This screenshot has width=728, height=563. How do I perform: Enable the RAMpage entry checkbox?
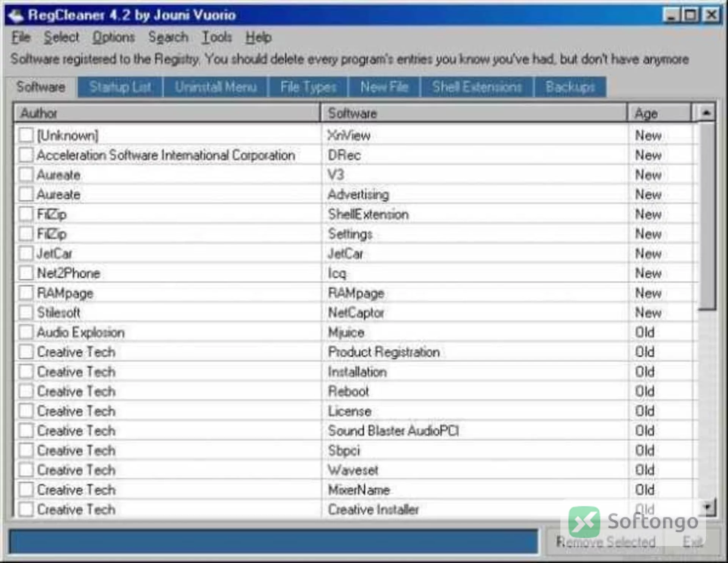pyautogui.click(x=26, y=293)
